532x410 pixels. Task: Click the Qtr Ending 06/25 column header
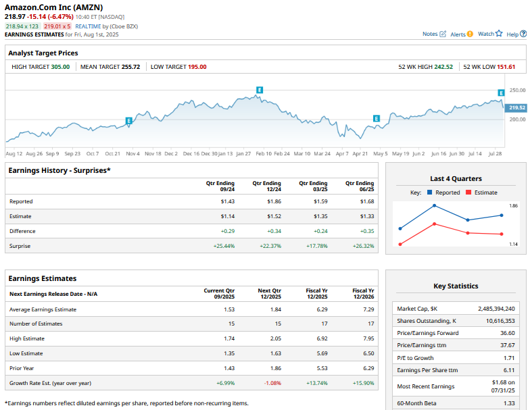point(360,186)
